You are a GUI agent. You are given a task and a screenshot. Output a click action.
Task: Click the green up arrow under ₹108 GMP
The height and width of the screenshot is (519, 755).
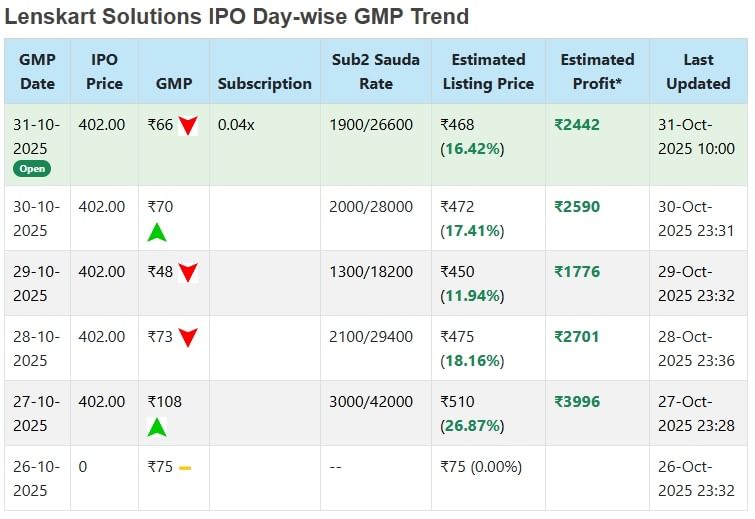click(x=157, y=427)
